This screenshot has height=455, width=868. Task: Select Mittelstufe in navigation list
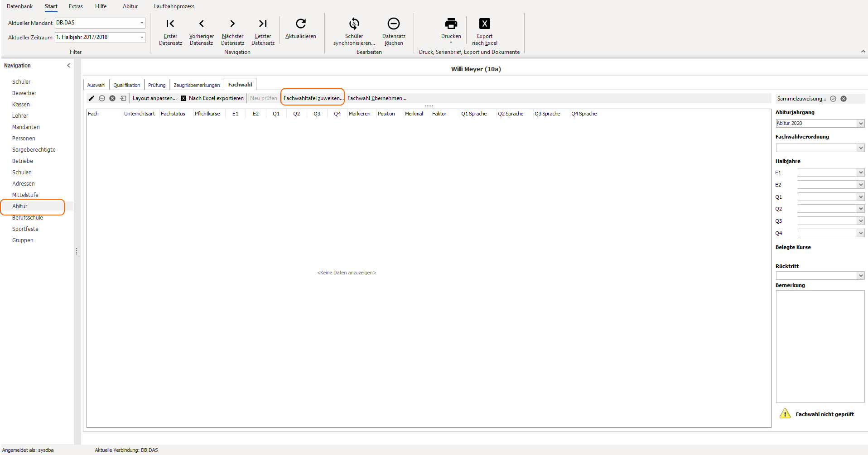pyautogui.click(x=25, y=195)
